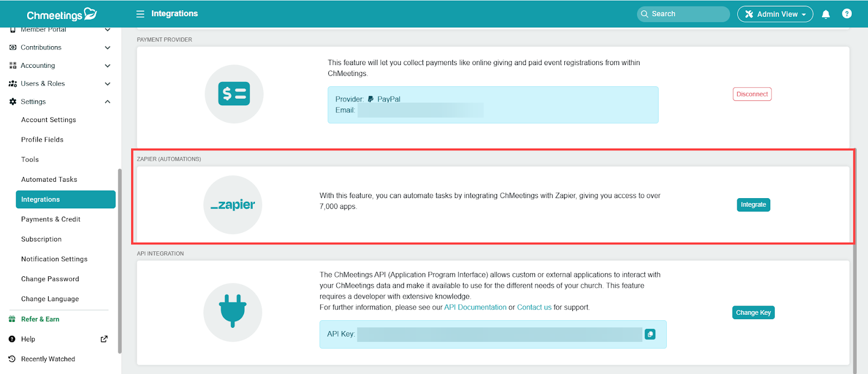The height and width of the screenshot is (374, 868).
Task: Open the notifications bell
Action: [826, 14]
